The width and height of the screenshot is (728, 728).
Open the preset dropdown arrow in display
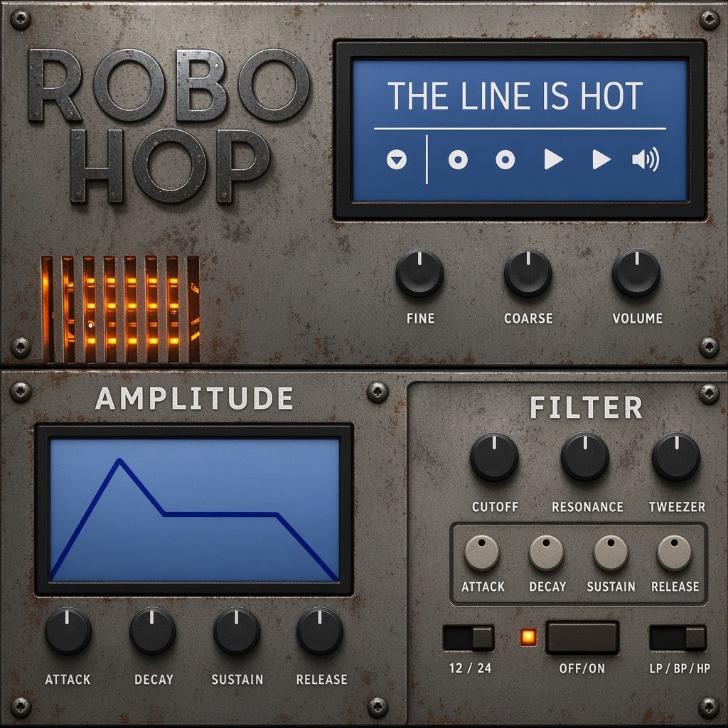click(x=397, y=160)
